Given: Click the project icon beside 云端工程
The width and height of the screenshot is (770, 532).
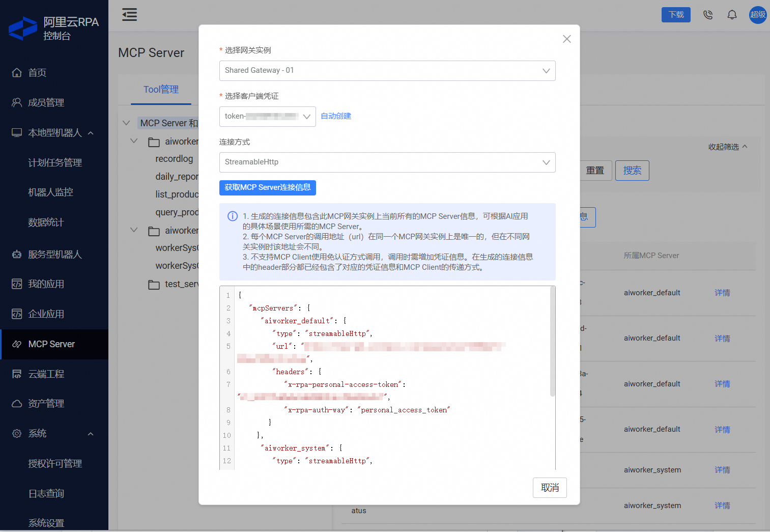Looking at the screenshot, I should [17, 374].
